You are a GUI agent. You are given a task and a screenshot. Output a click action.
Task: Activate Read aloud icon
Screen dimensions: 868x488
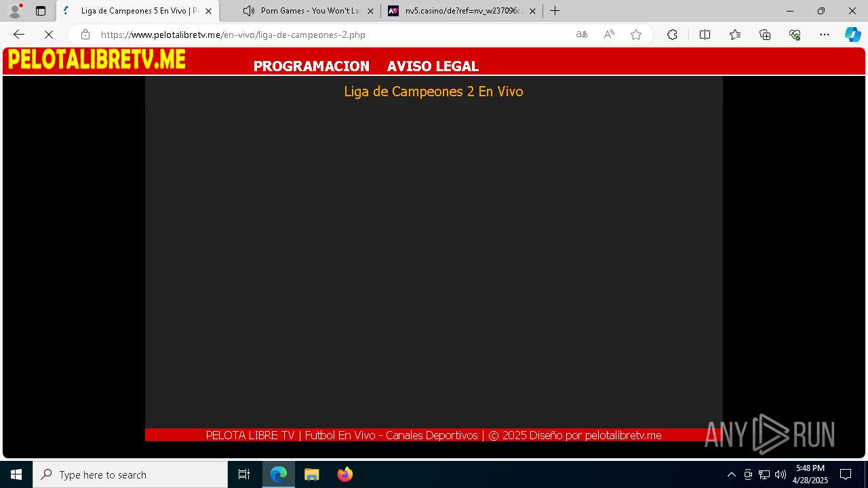[x=609, y=35]
